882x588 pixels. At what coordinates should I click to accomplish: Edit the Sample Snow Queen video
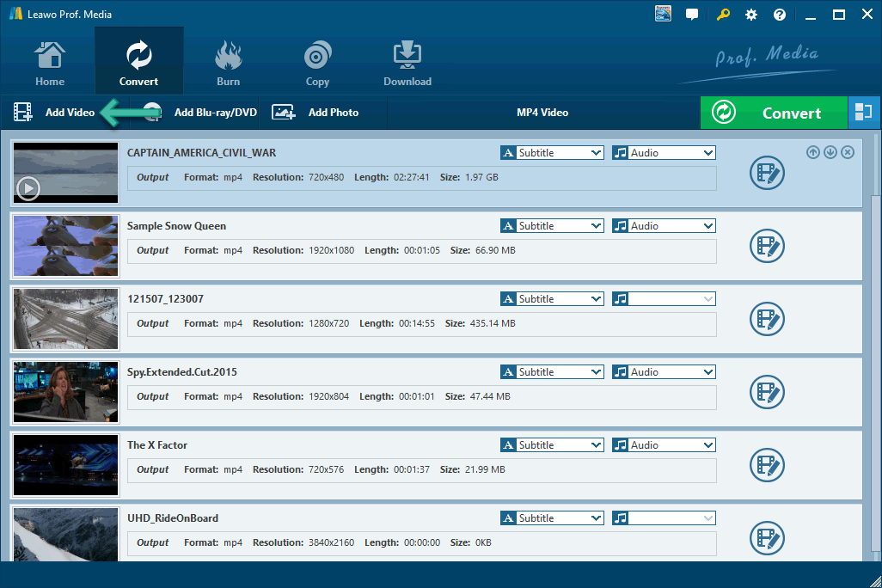(x=767, y=246)
